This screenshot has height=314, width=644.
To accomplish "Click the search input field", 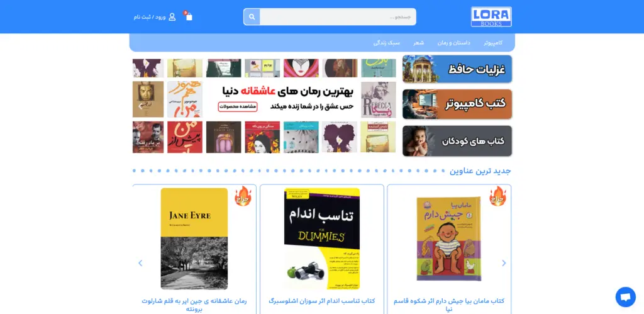I will pos(338,17).
